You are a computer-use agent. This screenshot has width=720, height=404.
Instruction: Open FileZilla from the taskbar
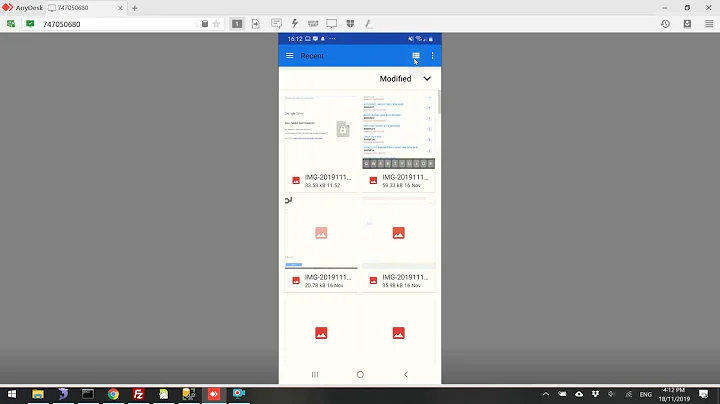[138, 394]
